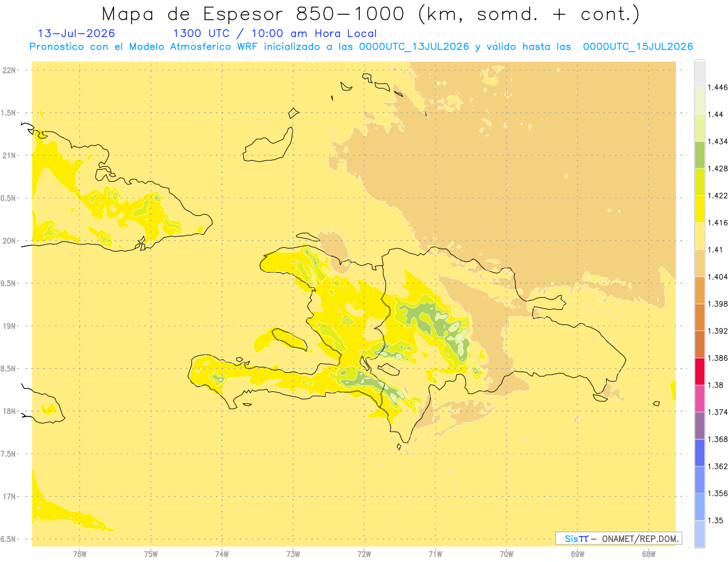Pick the red legend swatch between 1.38 and 1.386
Viewport: 728px width, 562px height.
(699, 371)
